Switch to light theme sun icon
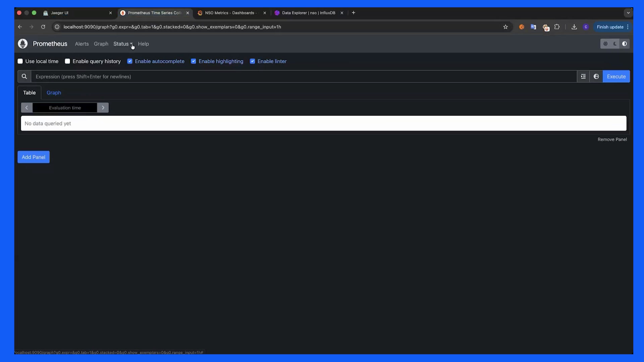This screenshot has width=644, height=362. pos(605,44)
